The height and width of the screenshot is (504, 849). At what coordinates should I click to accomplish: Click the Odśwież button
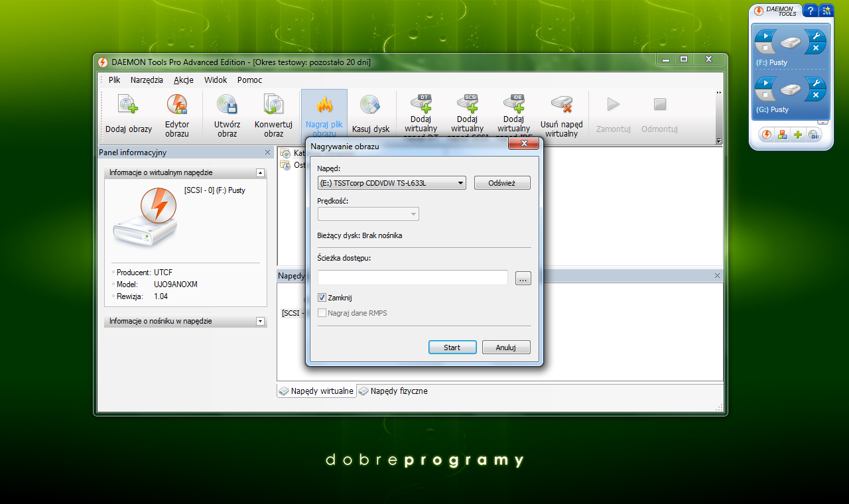(x=502, y=183)
